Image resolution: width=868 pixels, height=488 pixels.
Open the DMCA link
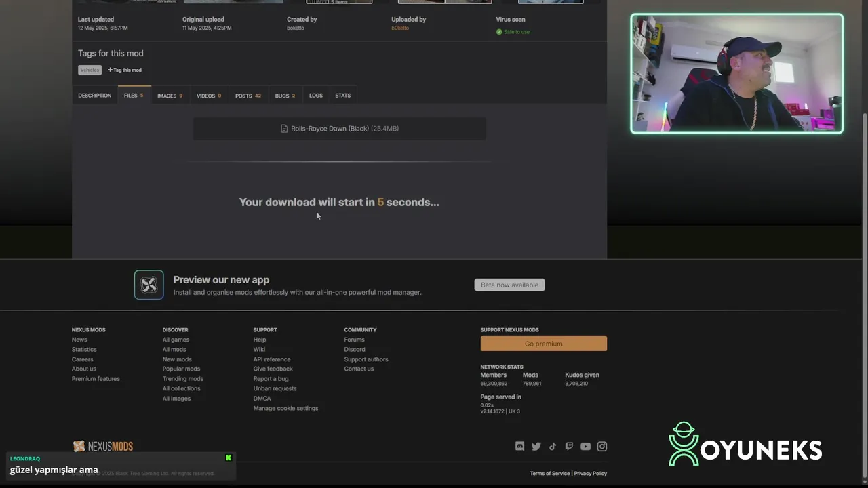pyautogui.click(x=262, y=399)
